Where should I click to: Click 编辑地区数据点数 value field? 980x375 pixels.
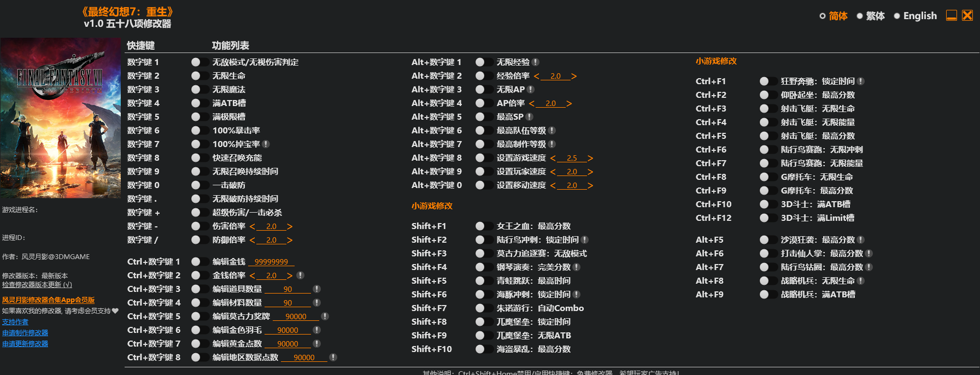[304, 358]
